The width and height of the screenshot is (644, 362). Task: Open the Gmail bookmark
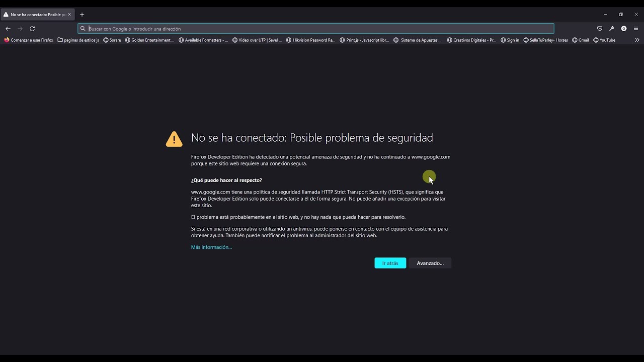(581, 40)
